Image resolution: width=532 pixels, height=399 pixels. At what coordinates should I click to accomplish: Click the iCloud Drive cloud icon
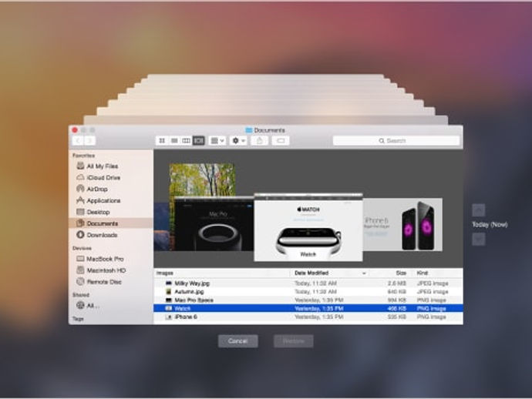80,177
